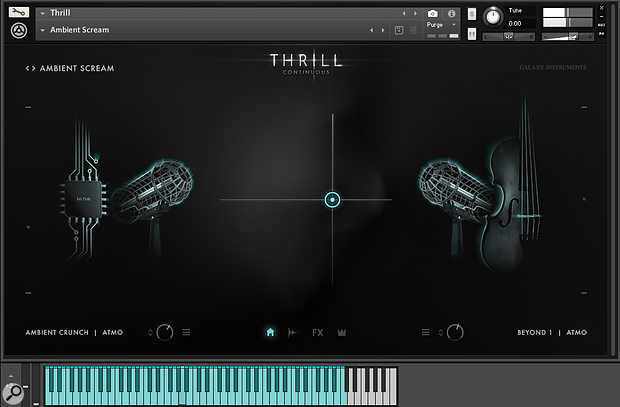This screenshot has height=407, width=620.
Task: Open the instrument info icon
Action: coord(451,14)
